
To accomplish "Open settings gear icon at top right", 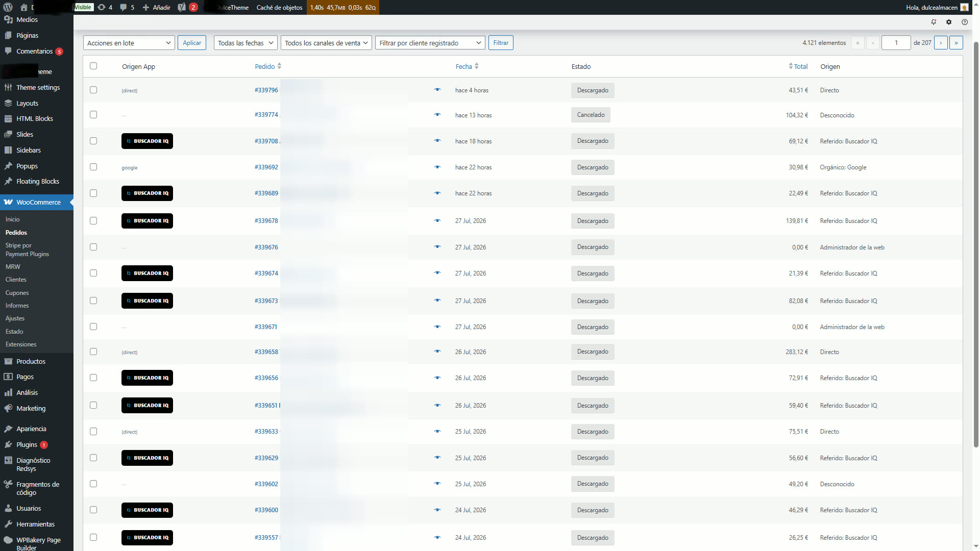I will [949, 22].
